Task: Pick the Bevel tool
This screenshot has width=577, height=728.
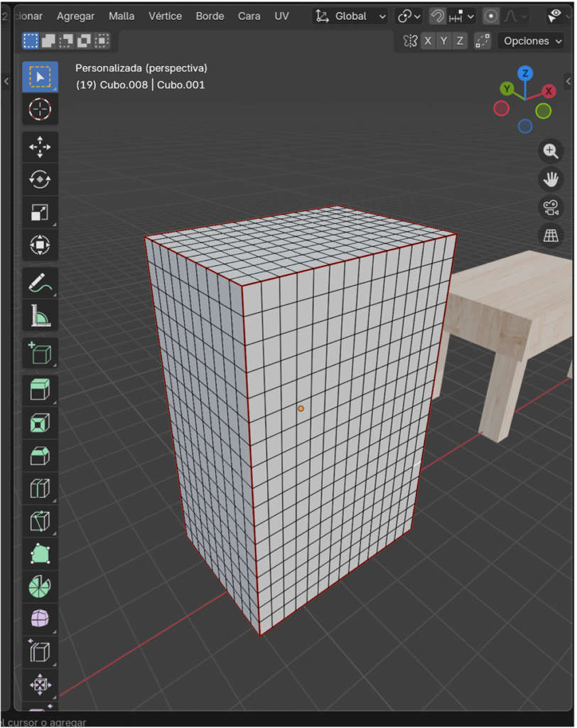Action: tap(40, 456)
